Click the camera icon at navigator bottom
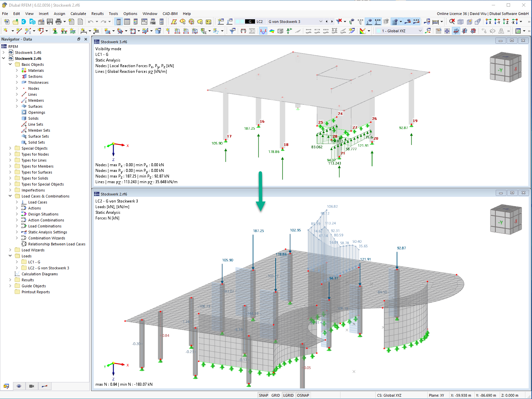This screenshot has height=399, width=532. [32, 386]
